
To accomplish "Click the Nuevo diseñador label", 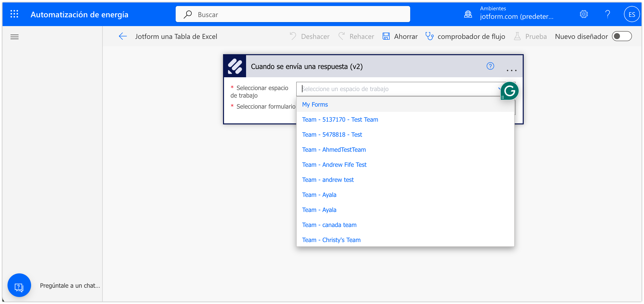I will click(581, 37).
